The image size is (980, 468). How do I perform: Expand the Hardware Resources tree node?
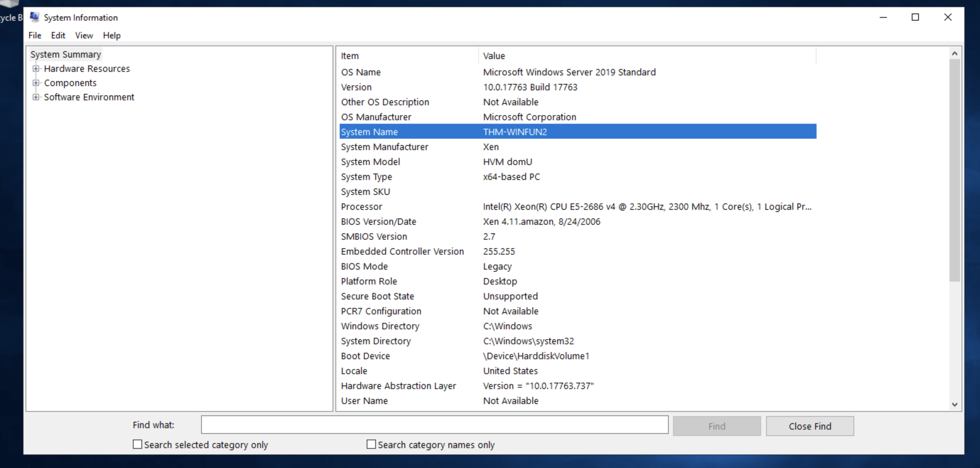(36, 69)
